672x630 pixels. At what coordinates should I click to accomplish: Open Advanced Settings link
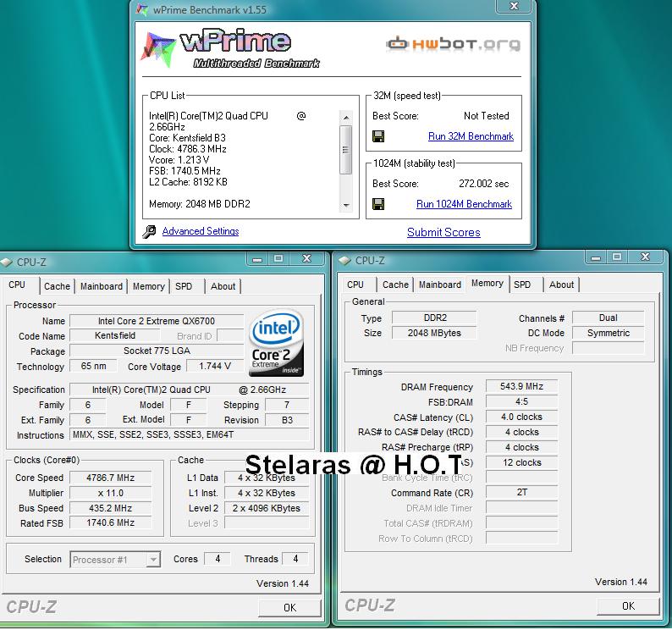coord(201,231)
